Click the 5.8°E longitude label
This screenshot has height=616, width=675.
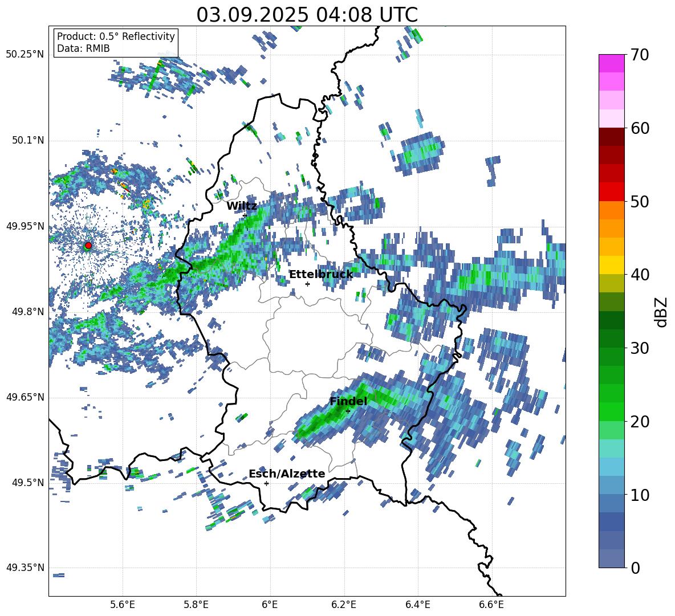click(x=196, y=605)
